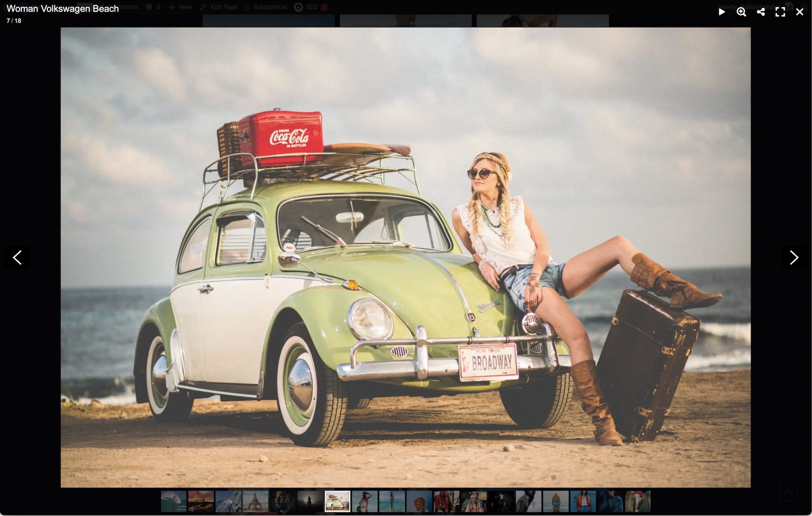The image size is (812, 516).
Task: Open the bearded man portrait thumbnail
Action: pyautogui.click(x=283, y=501)
